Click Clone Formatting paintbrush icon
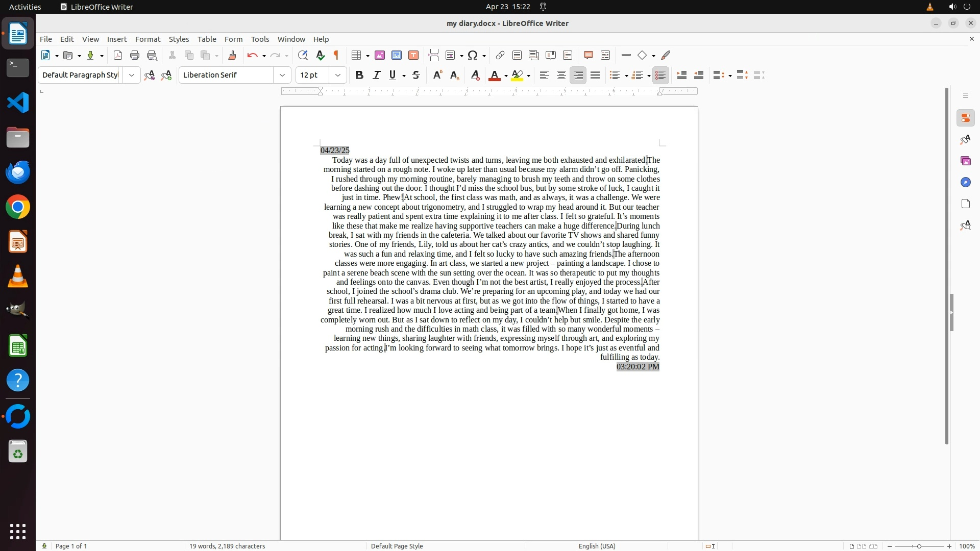 click(232, 56)
